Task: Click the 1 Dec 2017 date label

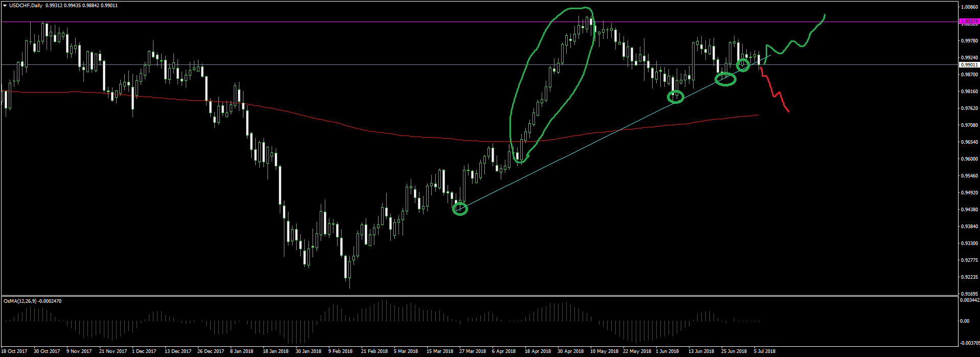Action: pyautogui.click(x=144, y=351)
